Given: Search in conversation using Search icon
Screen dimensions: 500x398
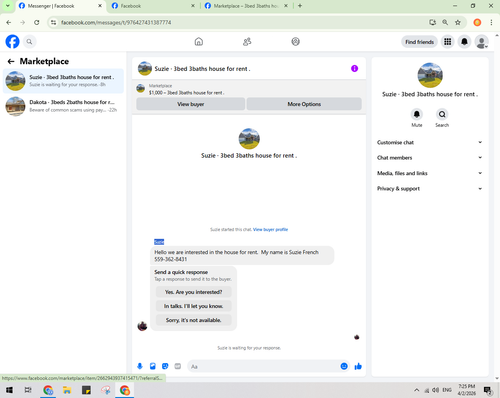Looking at the screenshot, I should tap(442, 114).
